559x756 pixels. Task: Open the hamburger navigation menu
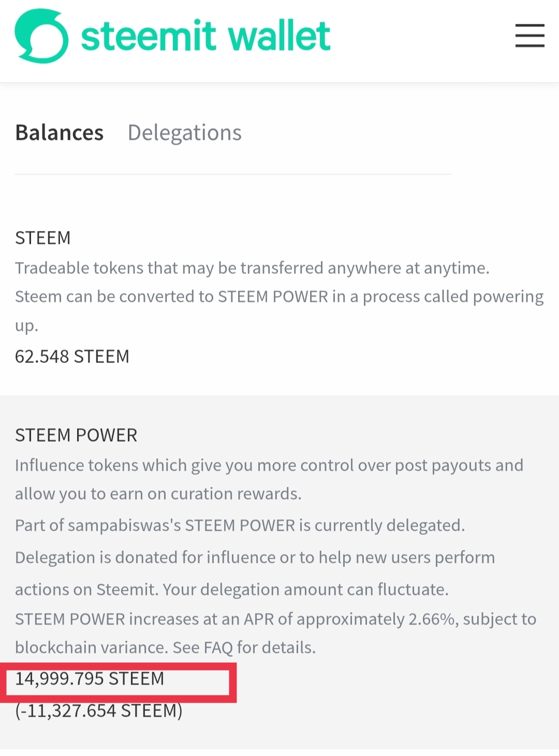point(529,36)
